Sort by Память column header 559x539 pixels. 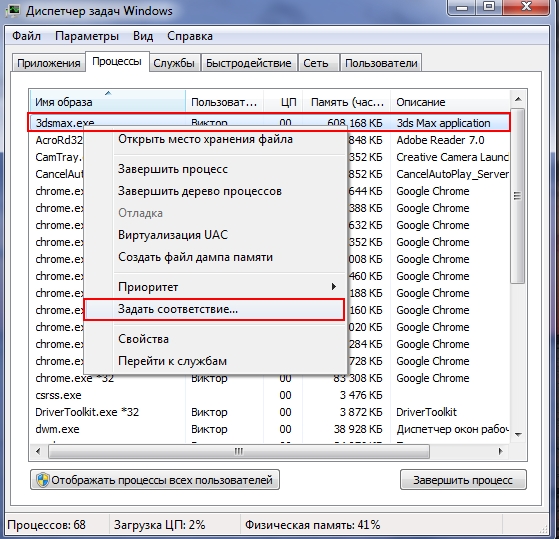347,102
